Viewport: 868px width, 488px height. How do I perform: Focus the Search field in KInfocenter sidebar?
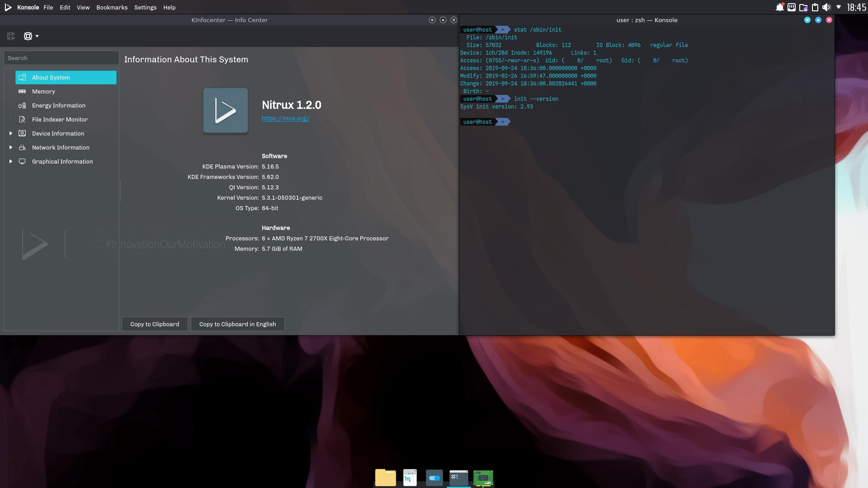(61, 58)
